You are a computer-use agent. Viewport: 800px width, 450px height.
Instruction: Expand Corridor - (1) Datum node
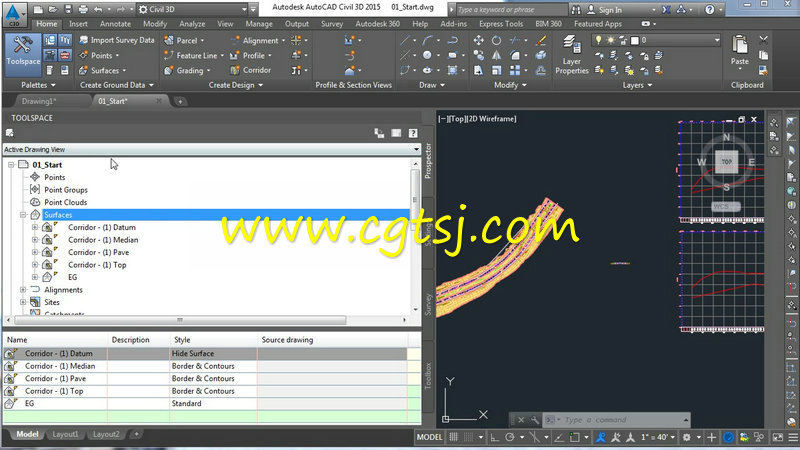coord(35,227)
